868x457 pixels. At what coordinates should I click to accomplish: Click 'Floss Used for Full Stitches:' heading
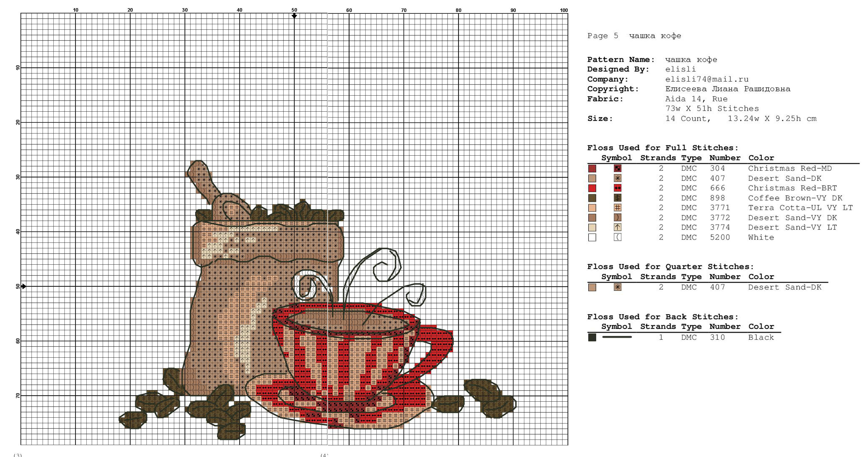coord(663,148)
